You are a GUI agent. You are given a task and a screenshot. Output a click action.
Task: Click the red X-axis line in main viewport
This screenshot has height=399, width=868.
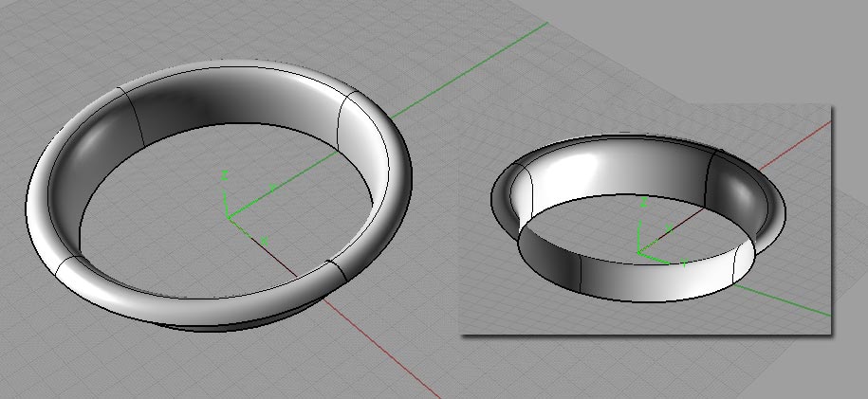click(379, 349)
